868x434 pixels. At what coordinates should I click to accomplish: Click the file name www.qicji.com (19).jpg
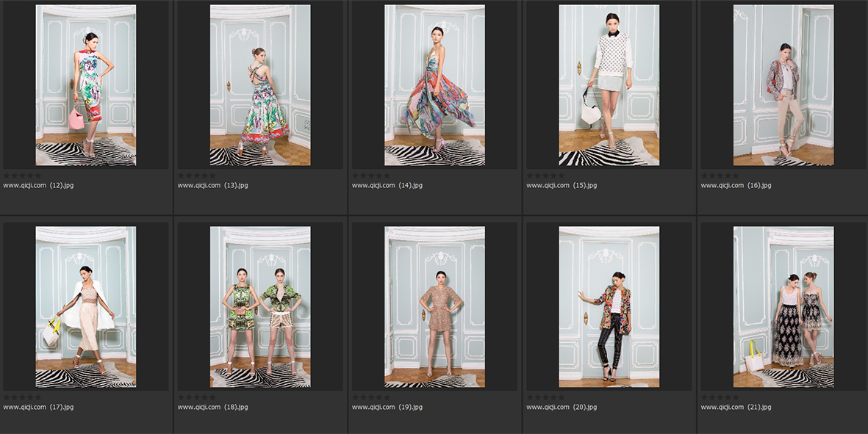point(387,408)
